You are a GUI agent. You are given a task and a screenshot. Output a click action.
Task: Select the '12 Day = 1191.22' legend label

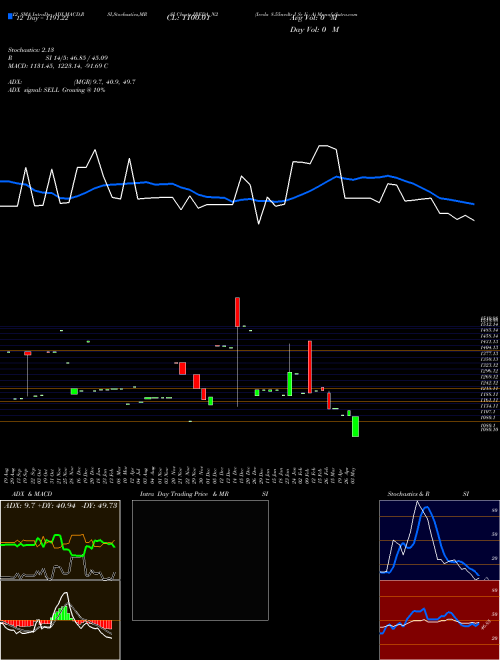(41, 19)
